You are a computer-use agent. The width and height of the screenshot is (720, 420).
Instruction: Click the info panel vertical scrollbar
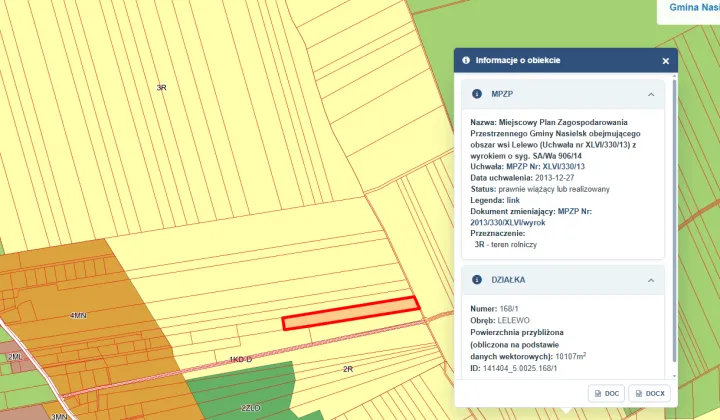(674, 220)
